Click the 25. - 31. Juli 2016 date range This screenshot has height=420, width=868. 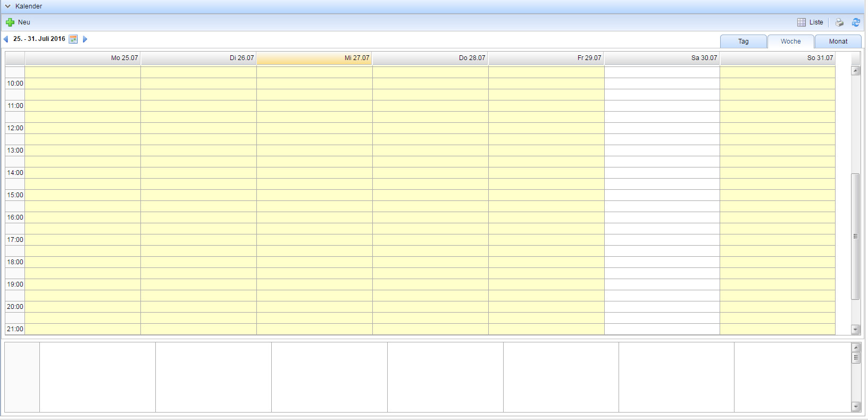(39, 39)
